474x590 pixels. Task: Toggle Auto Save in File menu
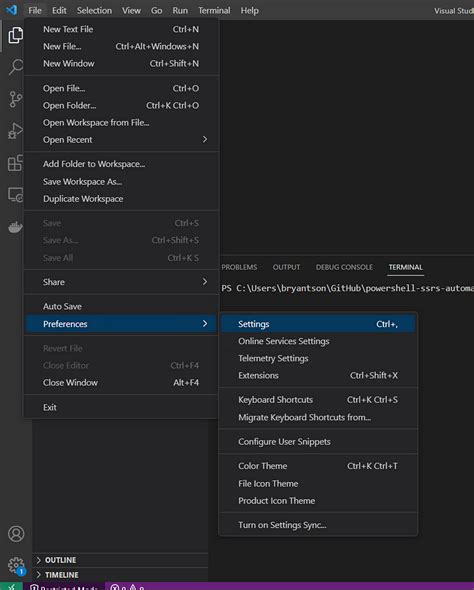(x=122, y=306)
